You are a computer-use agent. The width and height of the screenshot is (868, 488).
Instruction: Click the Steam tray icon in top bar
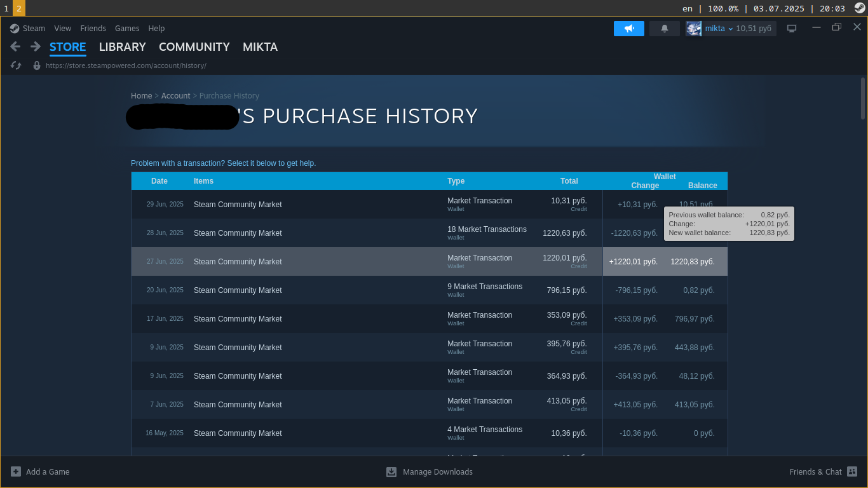coord(859,8)
